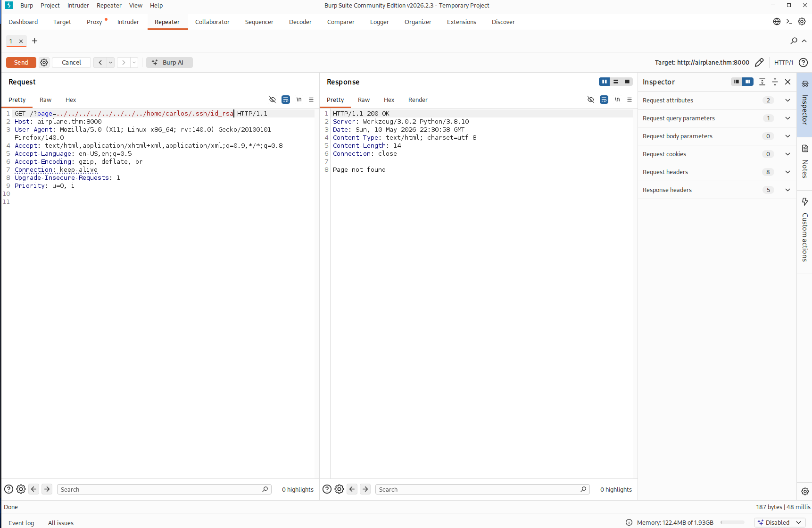Image resolution: width=812 pixels, height=528 pixels.
Task: Add a new Repeater tab
Action: [x=34, y=41]
